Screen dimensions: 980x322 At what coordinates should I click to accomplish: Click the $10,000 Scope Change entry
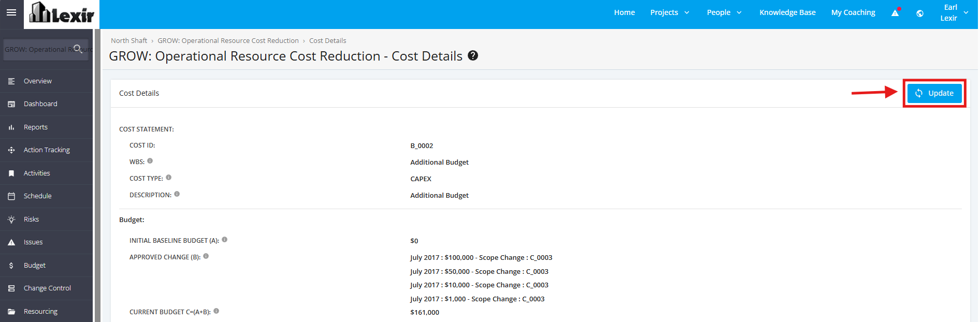click(x=479, y=285)
